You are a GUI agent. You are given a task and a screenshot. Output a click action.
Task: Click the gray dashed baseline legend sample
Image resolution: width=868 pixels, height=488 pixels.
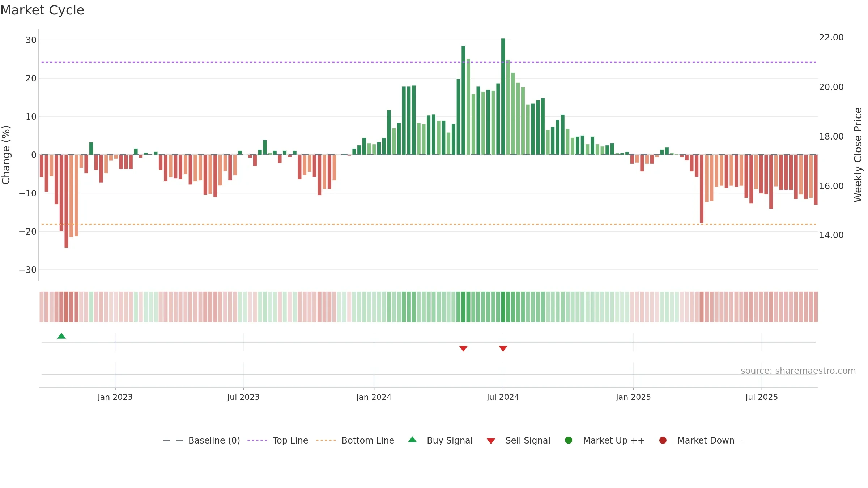(173, 440)
